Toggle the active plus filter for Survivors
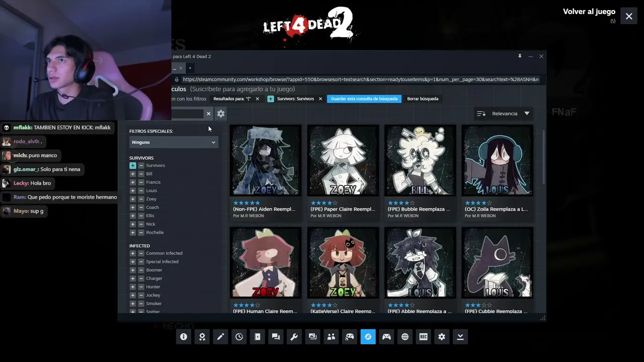The width and height of the screenshot is (644, 362). pos(133,165)
